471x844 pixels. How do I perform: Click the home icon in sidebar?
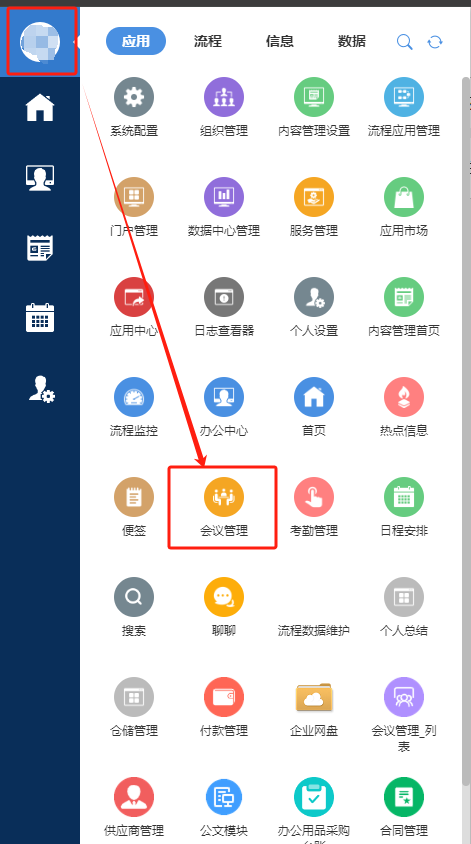tap(40, 108)
